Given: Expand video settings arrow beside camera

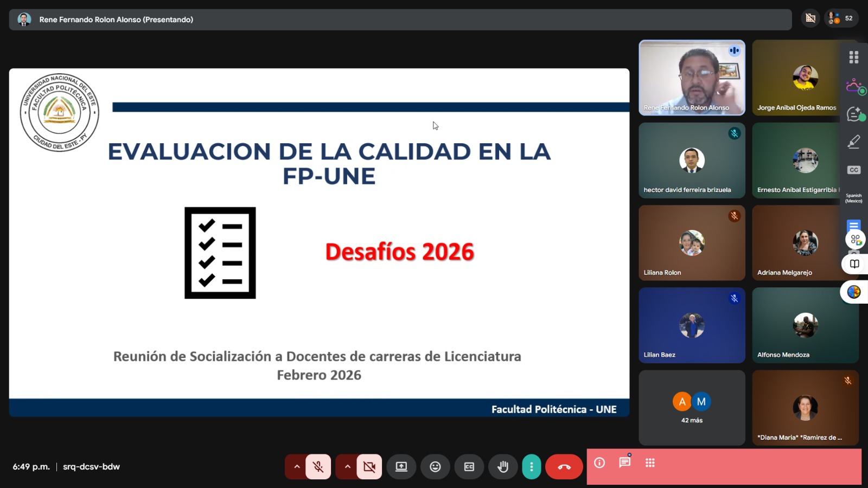Looking at the screenshot, I should 347,467.
